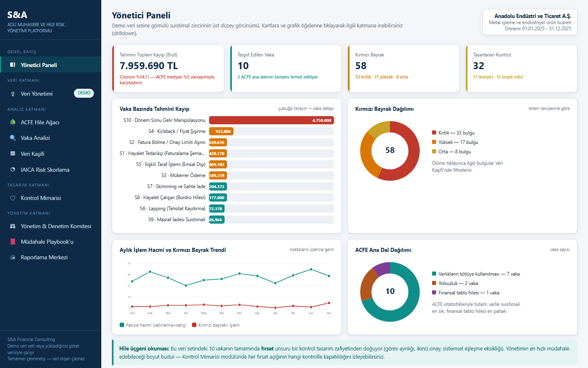
Task: Click the Dönem: 01.01.2025 - 31.12.2025 text
Action: tap(538, 29)
